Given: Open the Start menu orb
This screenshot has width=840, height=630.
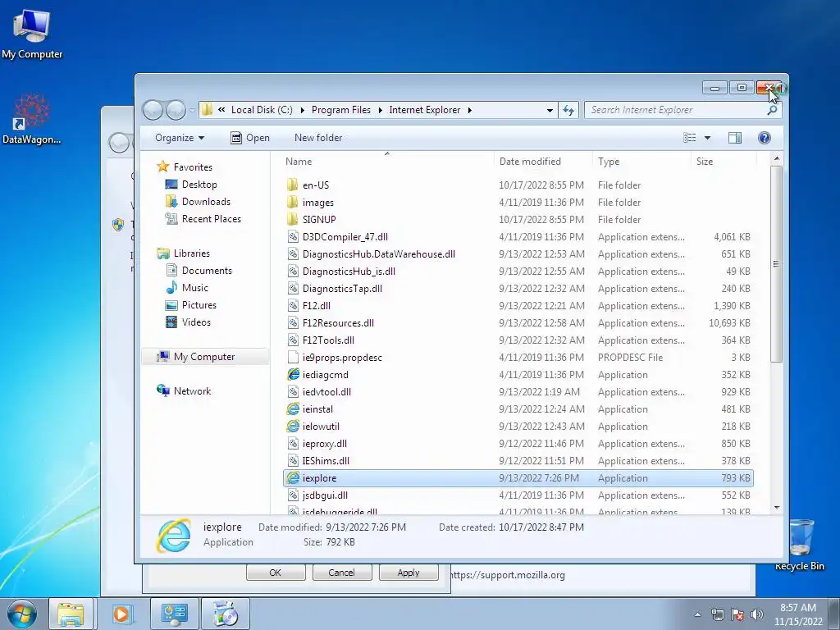Looking at the screenshot, I should pos(22,614).
